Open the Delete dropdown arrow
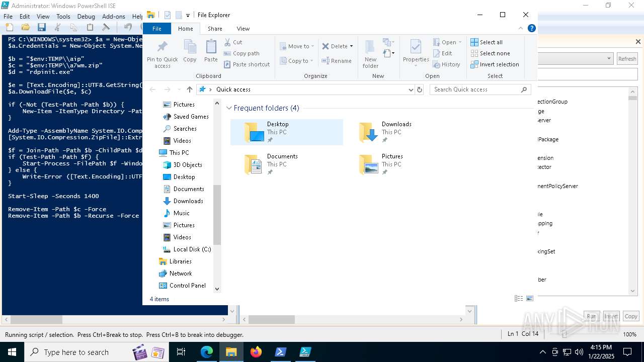Image resolution: width=644 pixels, height=362 pixels. pos(351,46)
